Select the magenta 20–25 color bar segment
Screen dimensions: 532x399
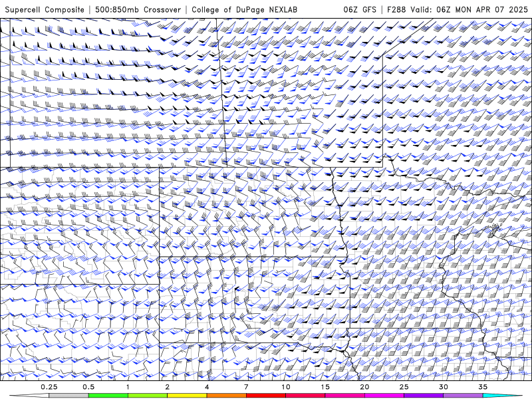384,396
